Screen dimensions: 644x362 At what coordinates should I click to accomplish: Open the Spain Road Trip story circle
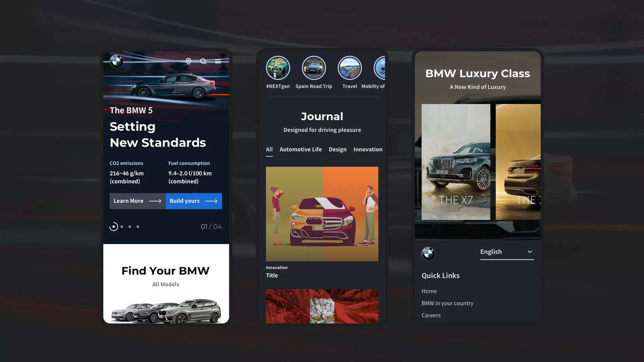point(314,68)
